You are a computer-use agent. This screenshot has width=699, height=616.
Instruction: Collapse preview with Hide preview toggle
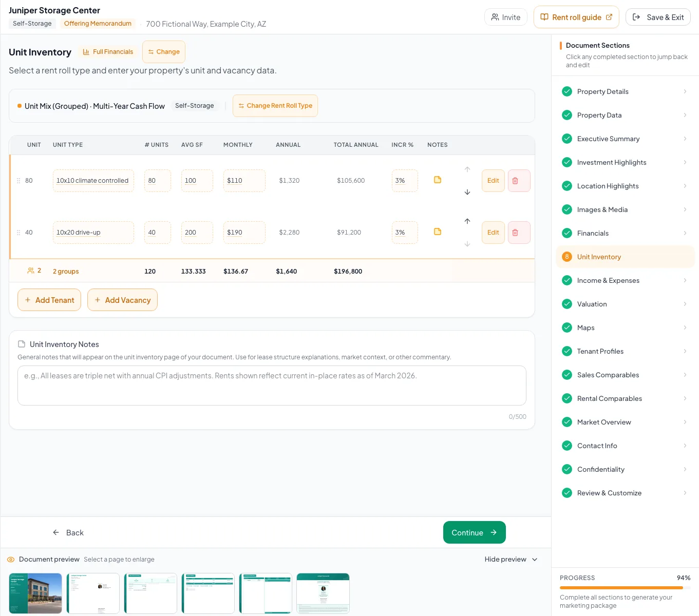pyautogui.click(x=511, y=560)
